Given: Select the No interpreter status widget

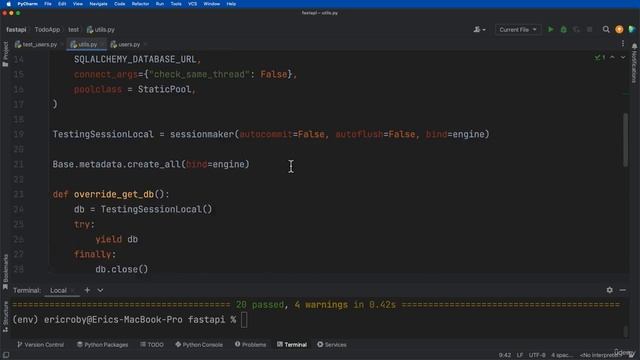Looking at the screenshot, I should pyautogui.click(x=600, y=355).
